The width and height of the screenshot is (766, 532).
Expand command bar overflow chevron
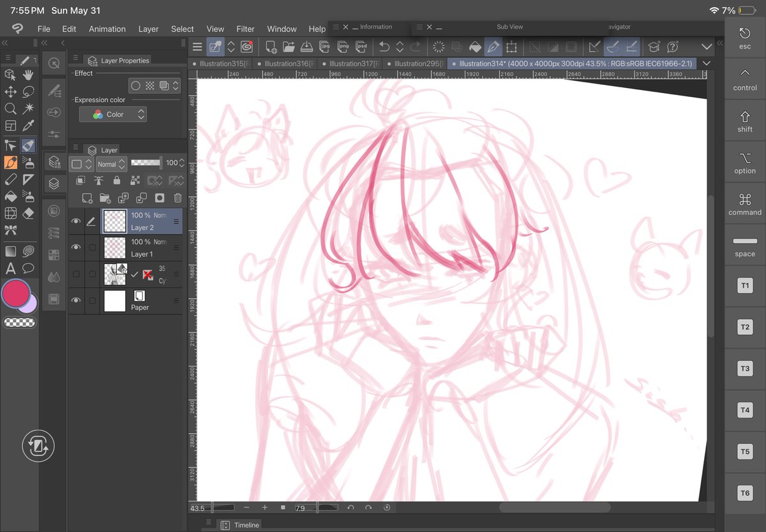pos(706,47)
